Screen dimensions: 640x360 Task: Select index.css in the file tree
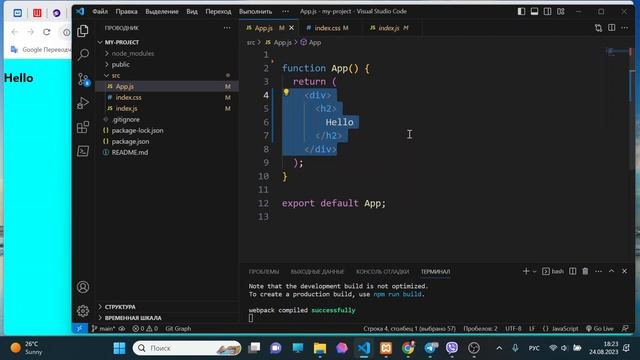pyautogui.click(x=167, y=98)
